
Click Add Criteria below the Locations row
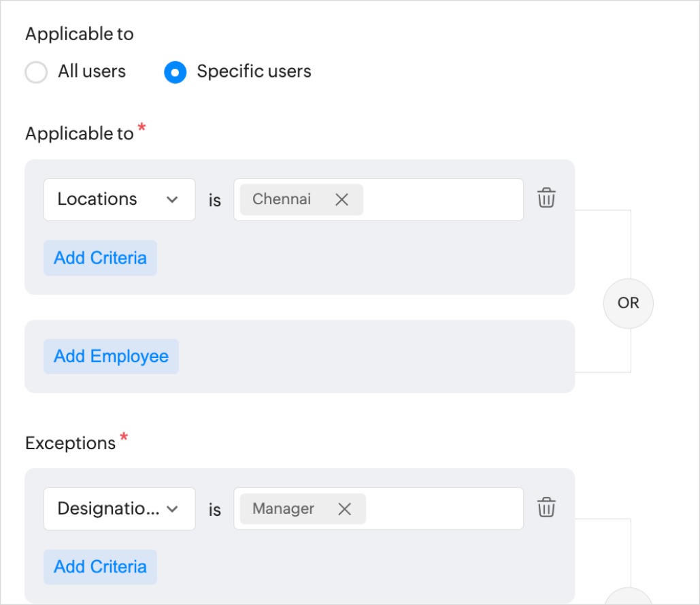pyautogui.click(x=100, y=258)
